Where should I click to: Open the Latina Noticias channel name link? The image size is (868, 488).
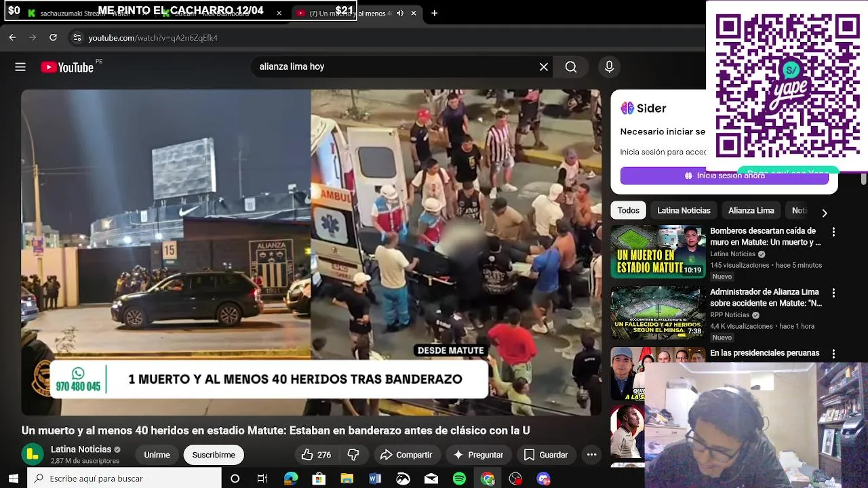click(81, 449)
